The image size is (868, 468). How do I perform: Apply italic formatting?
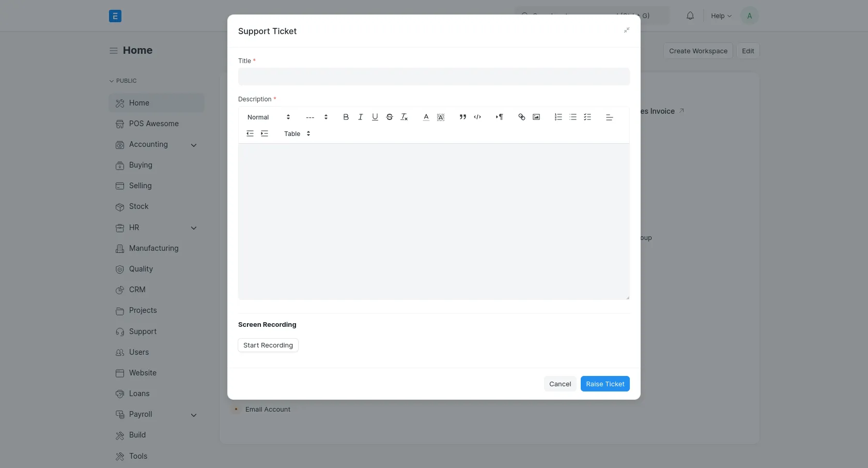[360, 117]
